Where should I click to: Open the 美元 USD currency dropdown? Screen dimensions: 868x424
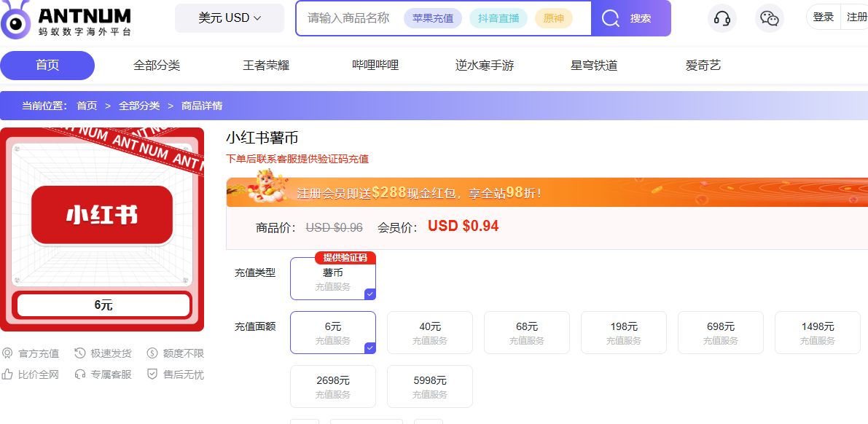[x=229, y=18]
